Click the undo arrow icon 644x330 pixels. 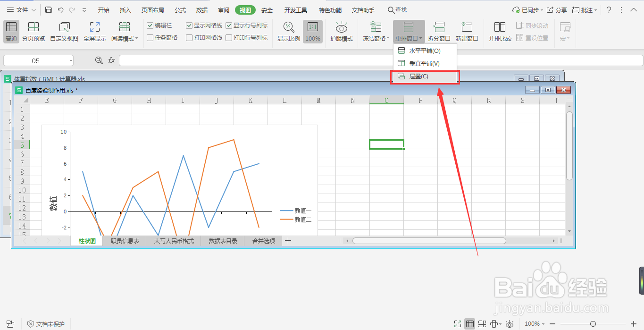(60, 10)
